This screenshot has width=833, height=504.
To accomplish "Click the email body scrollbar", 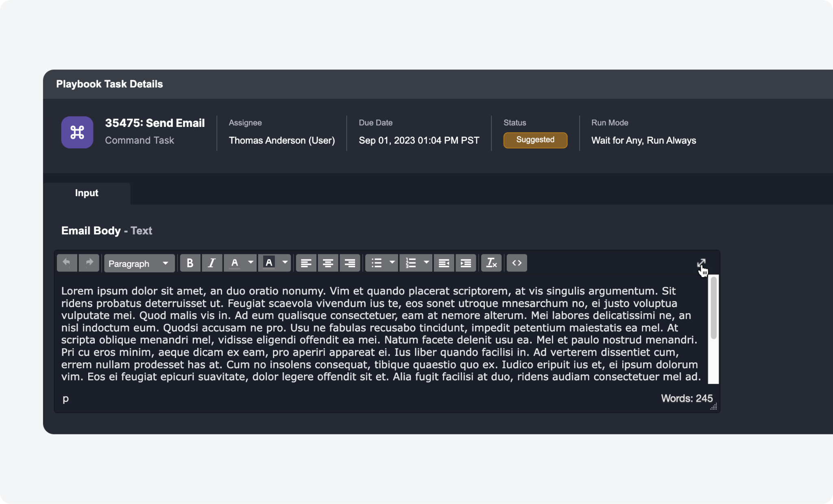I will [713, 308].
